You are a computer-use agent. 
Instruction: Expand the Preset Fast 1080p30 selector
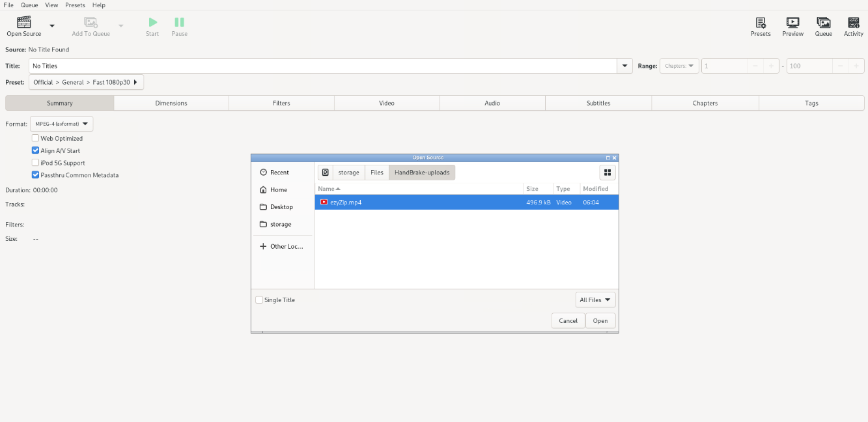[86, 83]
